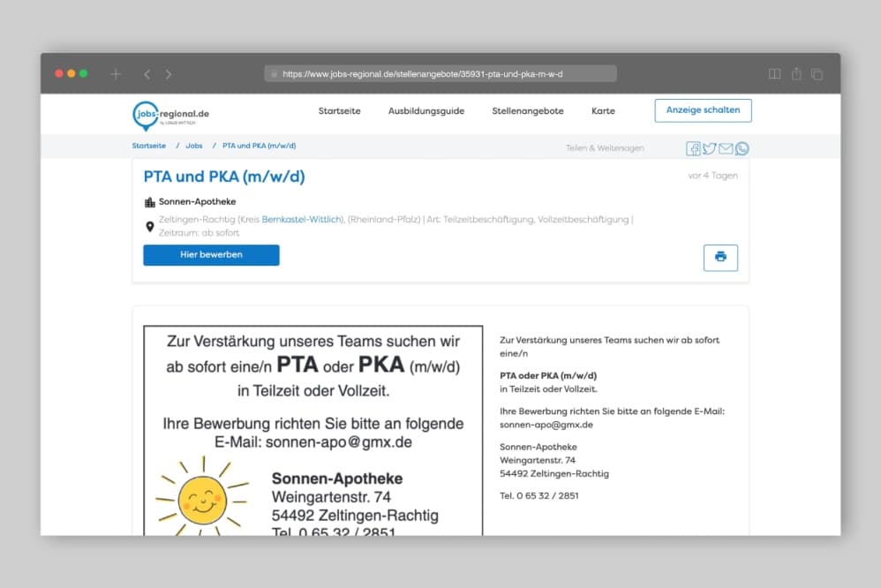The height and width of the screenshot is (588, 881).
Task: Click the 'Tel. 0 65 32 / 2851' text on the right
Action: (538, 495)
